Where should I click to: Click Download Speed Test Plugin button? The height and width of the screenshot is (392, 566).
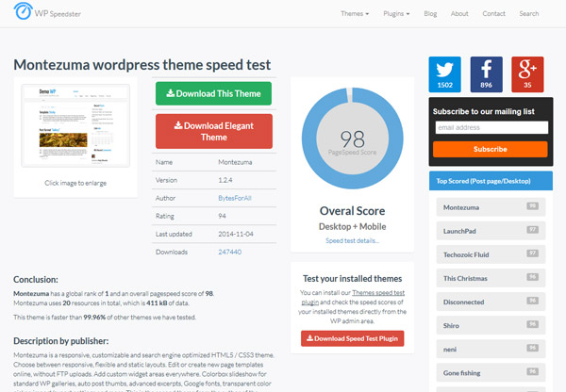[352, 338]
